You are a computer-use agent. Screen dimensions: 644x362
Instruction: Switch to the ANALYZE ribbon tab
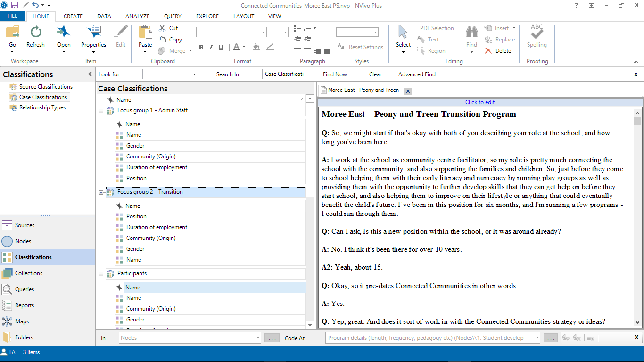coord(137,16)
